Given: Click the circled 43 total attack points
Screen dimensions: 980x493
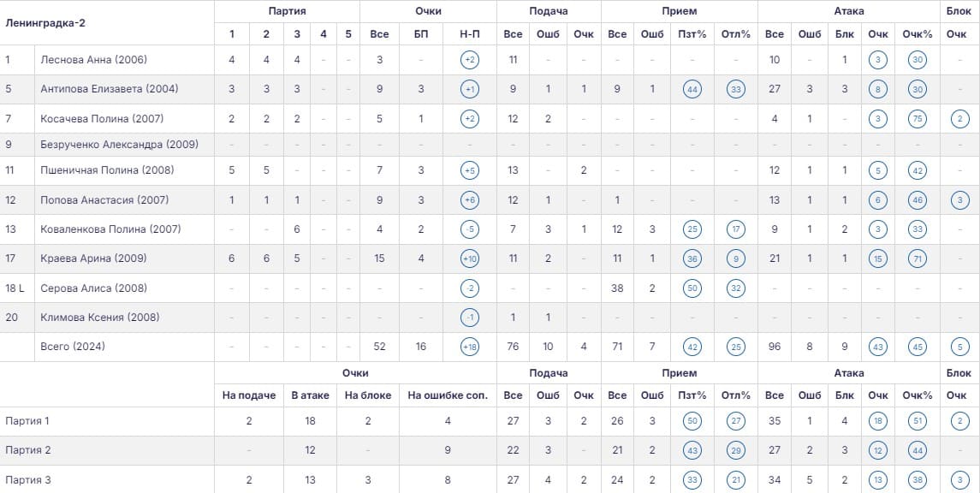Looking at the screenshot, I should [x=877, y=346].
